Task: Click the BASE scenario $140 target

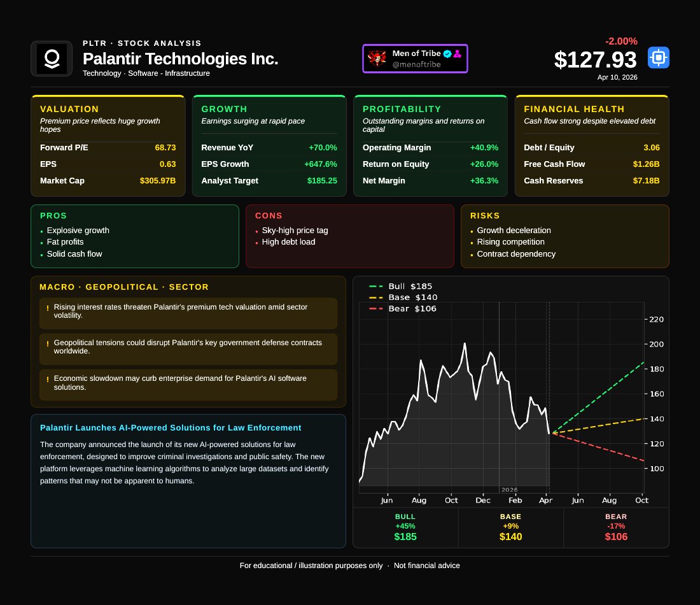Action: [x=511, y=537]
